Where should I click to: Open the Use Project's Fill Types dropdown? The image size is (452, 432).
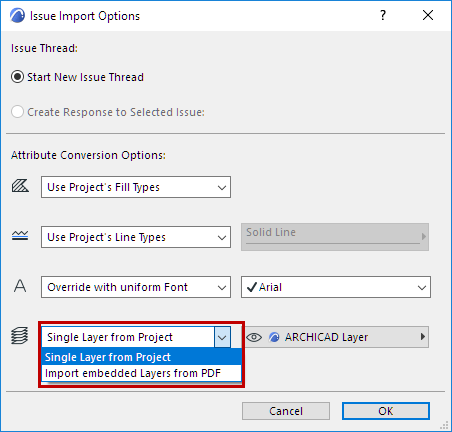pyautogui.click(x=136, y=187)
